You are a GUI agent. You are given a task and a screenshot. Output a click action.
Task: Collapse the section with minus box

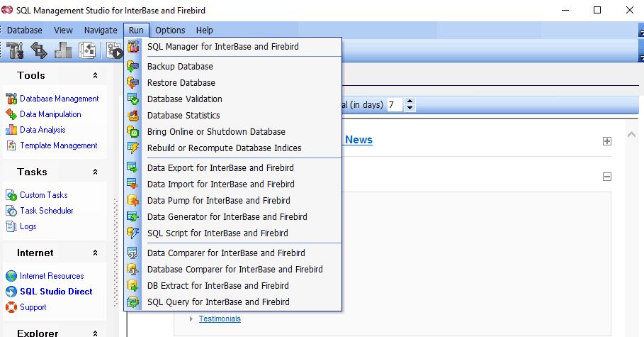click(x=607, y=177)
